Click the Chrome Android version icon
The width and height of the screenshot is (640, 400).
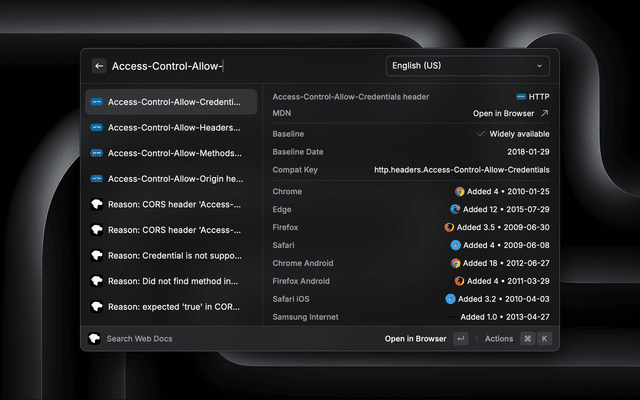tap(455, 263)
